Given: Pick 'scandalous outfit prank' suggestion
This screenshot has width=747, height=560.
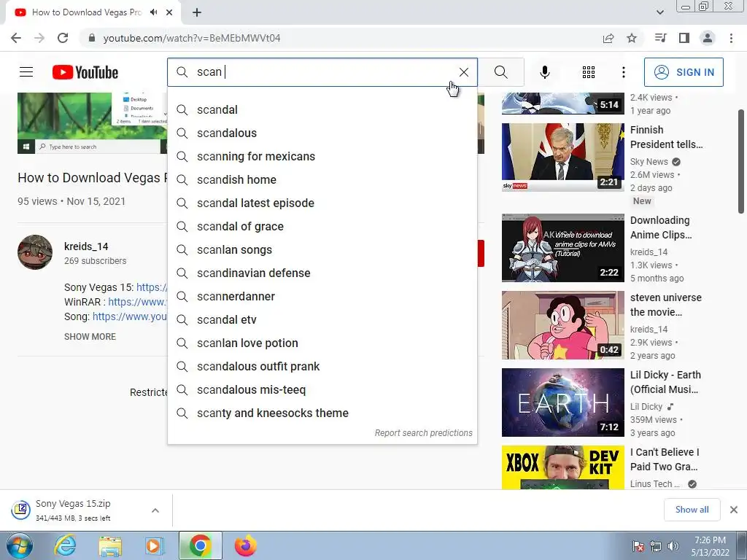Looking at the screenshot, I should (322, 367).
